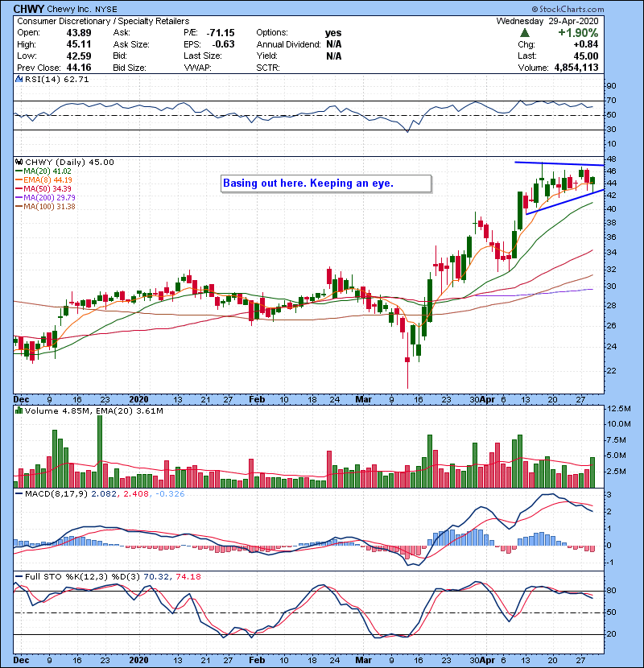Click the date Wednesday 29-Apr-2020
644x668 pixels.
547,21
